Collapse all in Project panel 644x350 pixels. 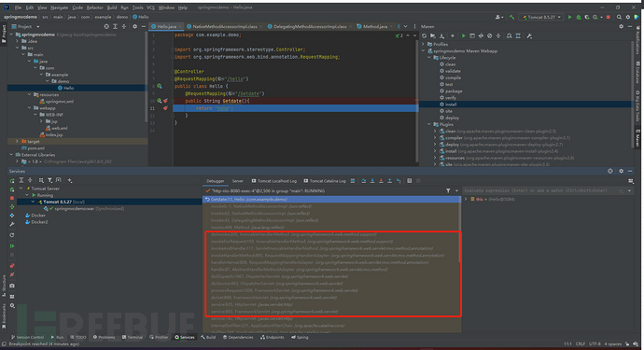tap(124, 26)
